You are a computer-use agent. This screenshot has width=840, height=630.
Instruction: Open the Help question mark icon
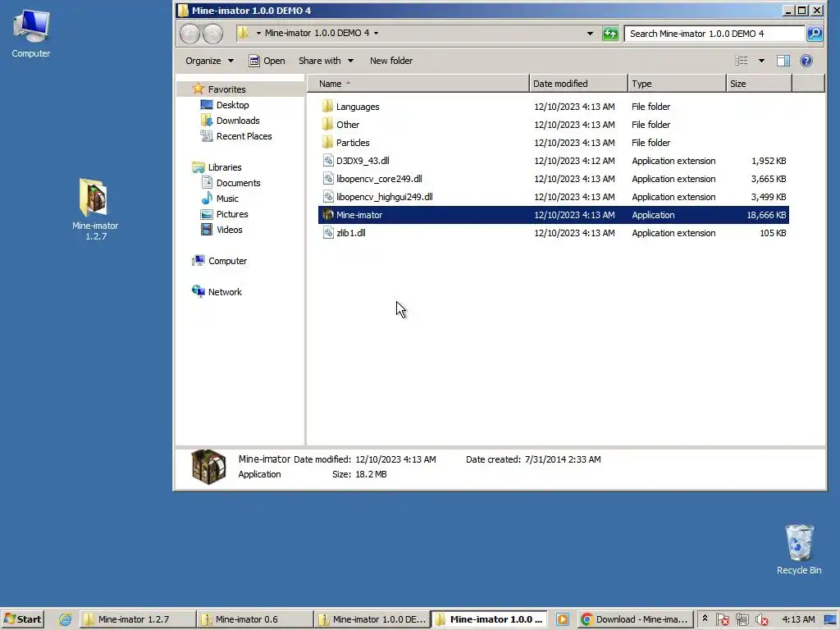806,61
